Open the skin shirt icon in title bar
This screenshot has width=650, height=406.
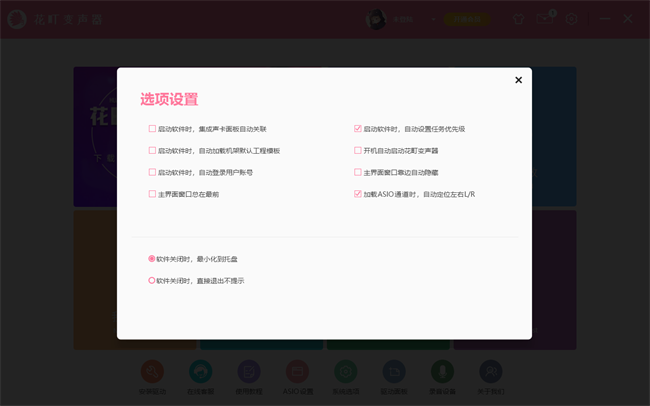tap(519, 19)
